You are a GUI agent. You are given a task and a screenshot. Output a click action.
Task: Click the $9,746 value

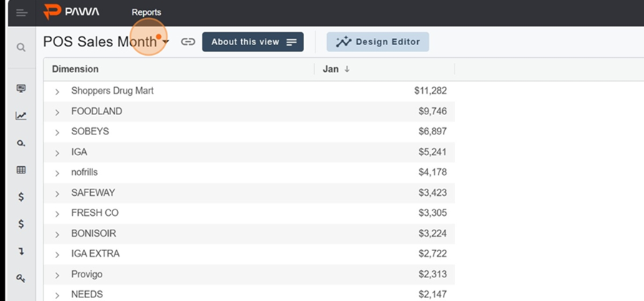tap(432, 112)
